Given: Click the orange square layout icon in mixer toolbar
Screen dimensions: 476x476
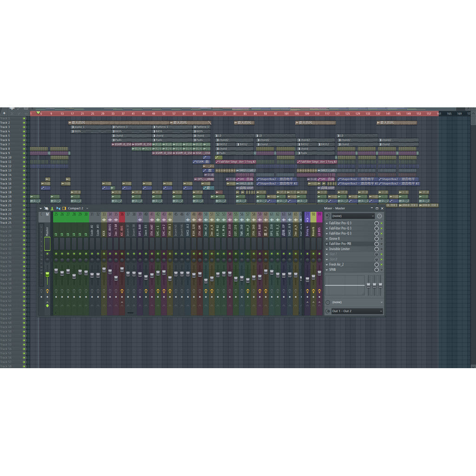Looking at the screenshot, I should coord(64,208).
